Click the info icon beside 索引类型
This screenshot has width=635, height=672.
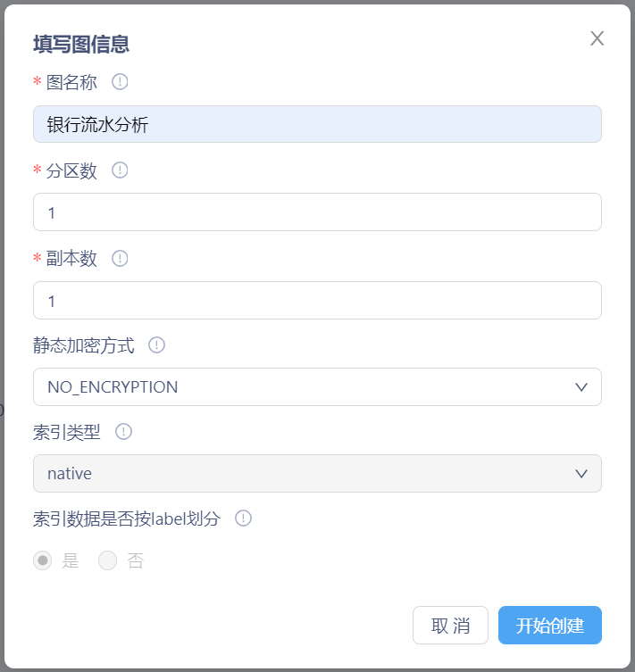click(x=124, y=432)
